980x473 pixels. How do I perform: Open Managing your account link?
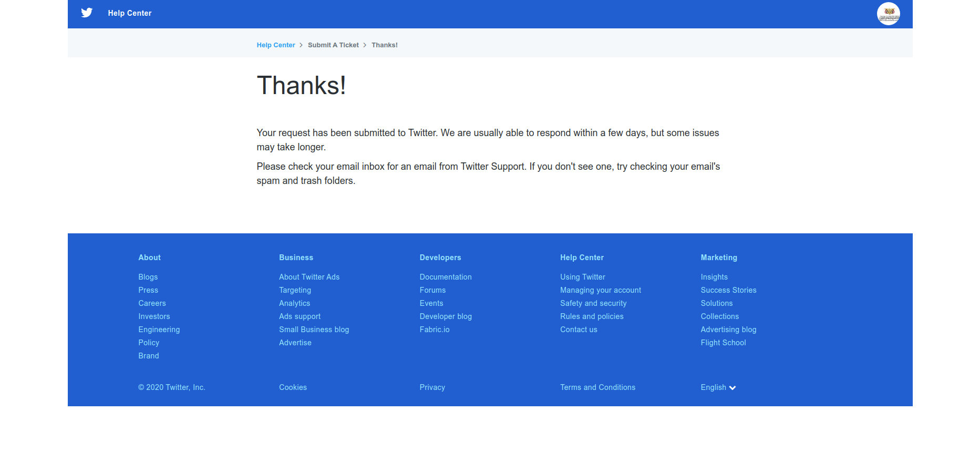tap(601, 290)
